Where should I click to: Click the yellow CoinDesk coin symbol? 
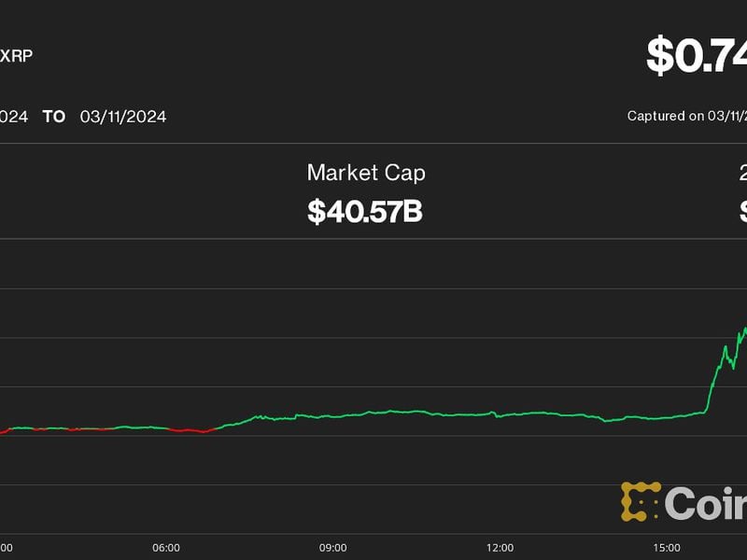(640, 502)
